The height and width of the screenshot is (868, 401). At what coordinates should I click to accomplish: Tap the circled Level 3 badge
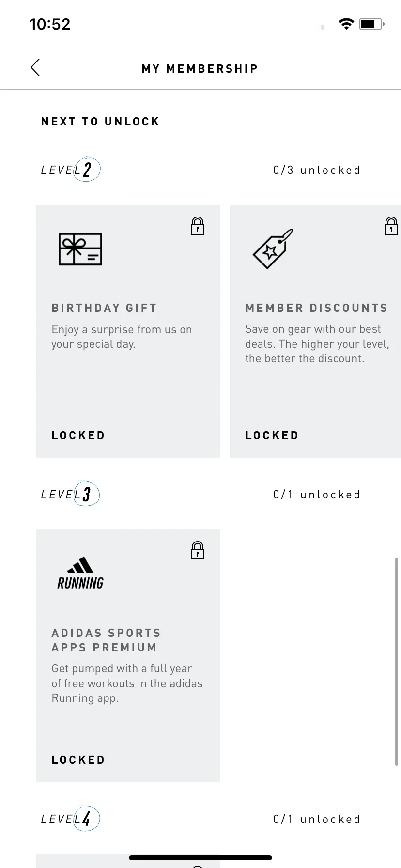coord(87,494)
